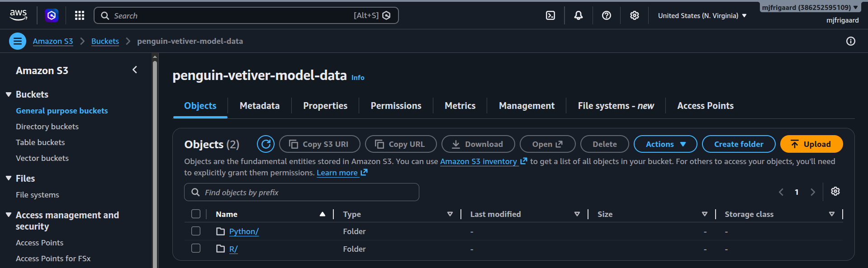
Task: Open the Type column sort arrow
Action: point(450,214)
